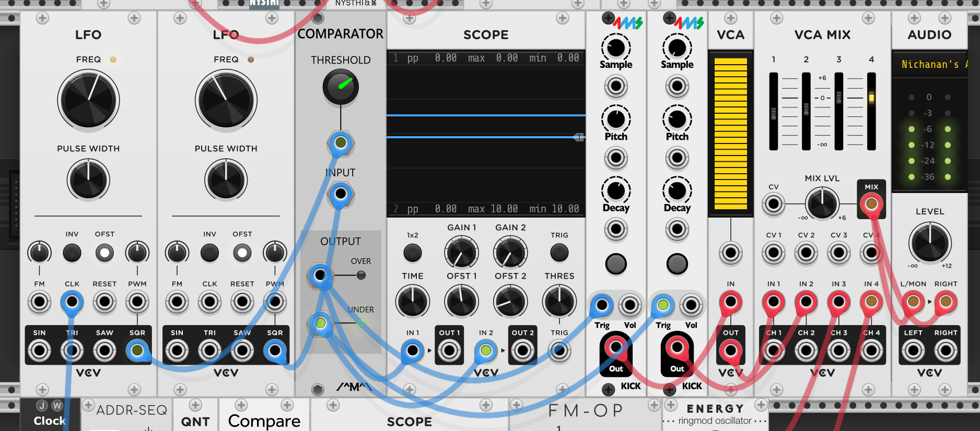Click first LFO SAW output jack
Image resolution: width=980 pixels, height=431 pixels.
tap(104, 351)
